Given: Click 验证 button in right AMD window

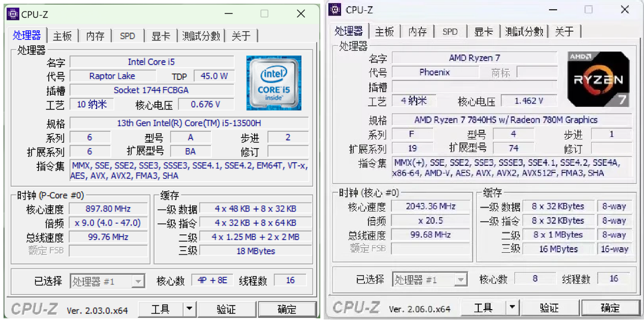Looking at the screenshot, I should pos(550,308).
